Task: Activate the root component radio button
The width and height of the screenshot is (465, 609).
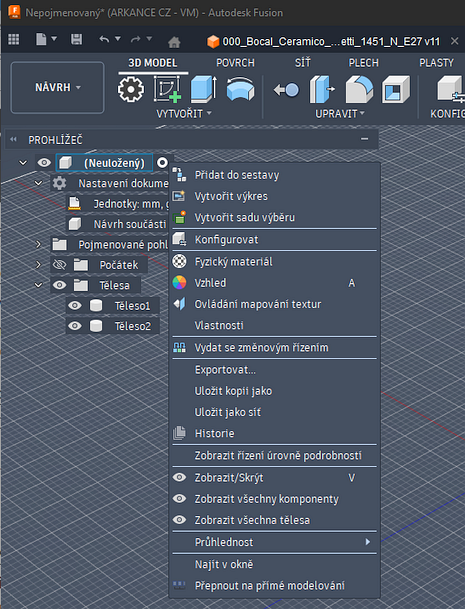Action: click(x=162, y=162)
